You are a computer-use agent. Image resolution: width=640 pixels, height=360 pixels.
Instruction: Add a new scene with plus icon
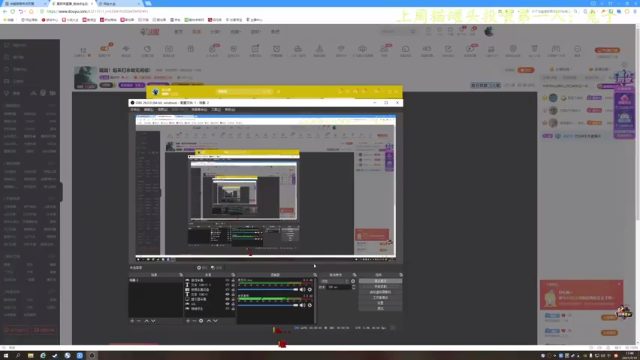(132, 321)
